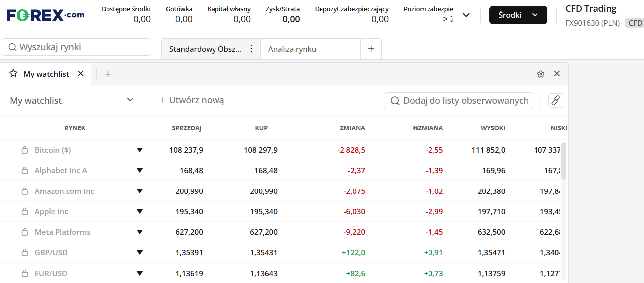The image size is (644, 283).
Task: Sort by %ZMIANA column header
Action: coord(428,128)
